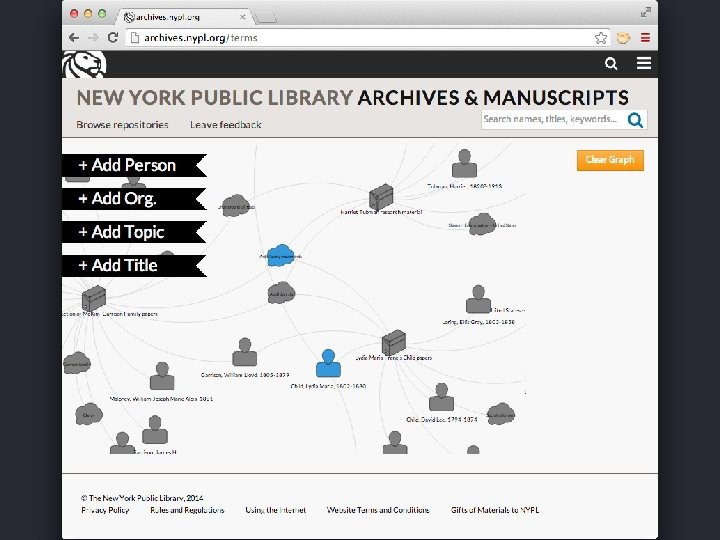720x540 pixels.
Task: Click the NYPL lion logo
Action: pyautogui.click(x=84, y=64)
